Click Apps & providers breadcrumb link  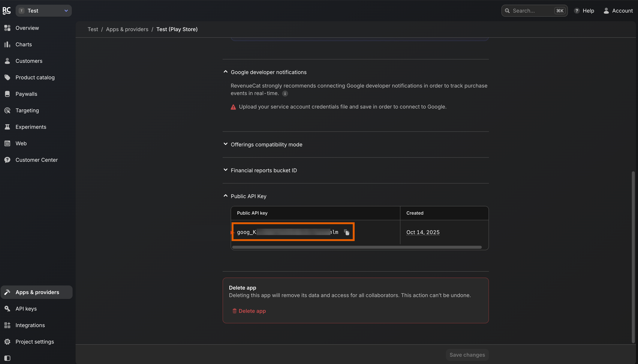[x=127, y=29]
